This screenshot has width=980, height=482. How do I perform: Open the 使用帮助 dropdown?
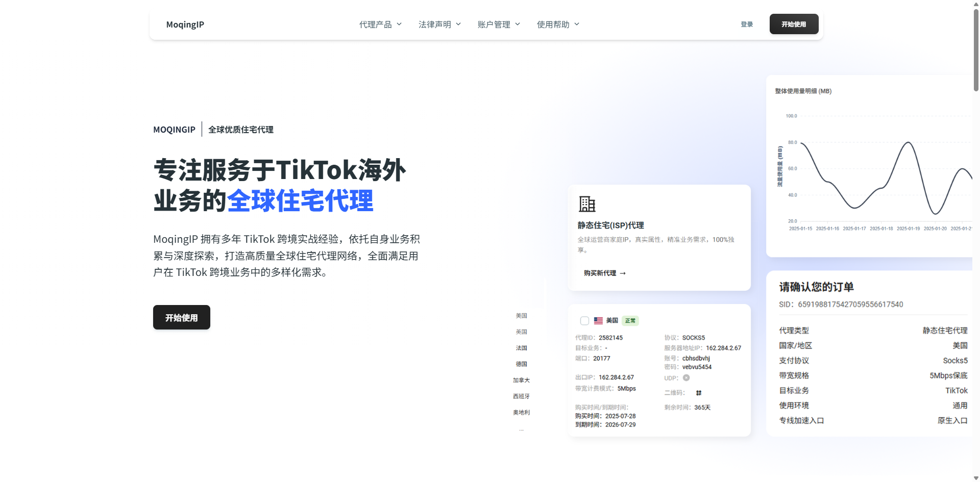coord(558,24)
